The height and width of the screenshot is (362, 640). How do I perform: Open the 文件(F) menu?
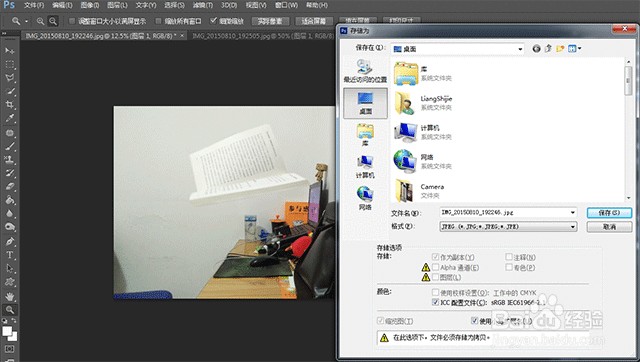point(34,5)
